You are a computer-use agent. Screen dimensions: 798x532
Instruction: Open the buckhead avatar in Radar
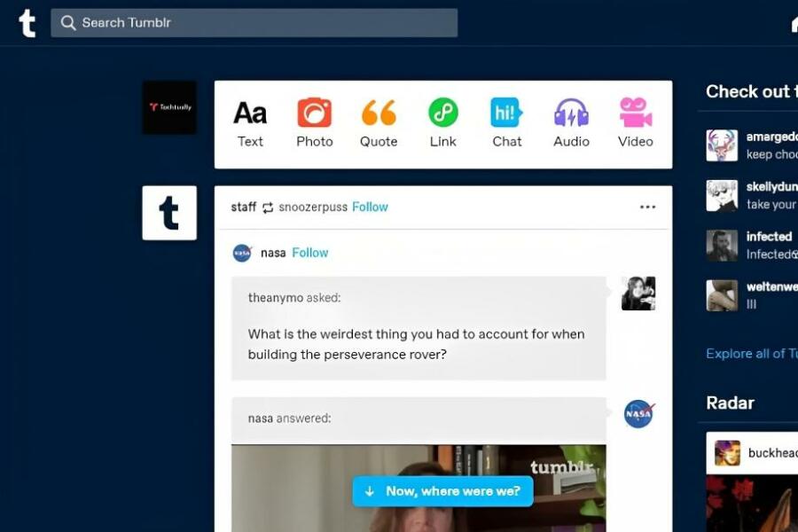[x=727, y=453]
